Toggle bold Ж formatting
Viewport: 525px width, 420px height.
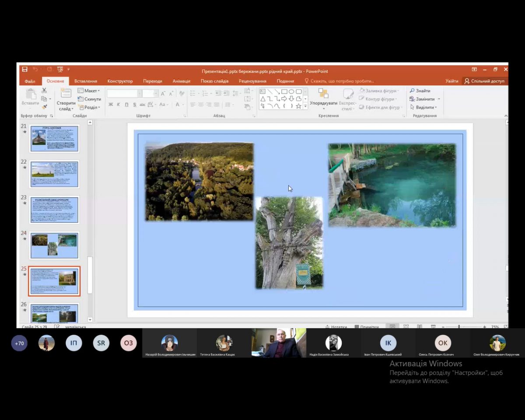pyautogui.click(x=111, y=105)
